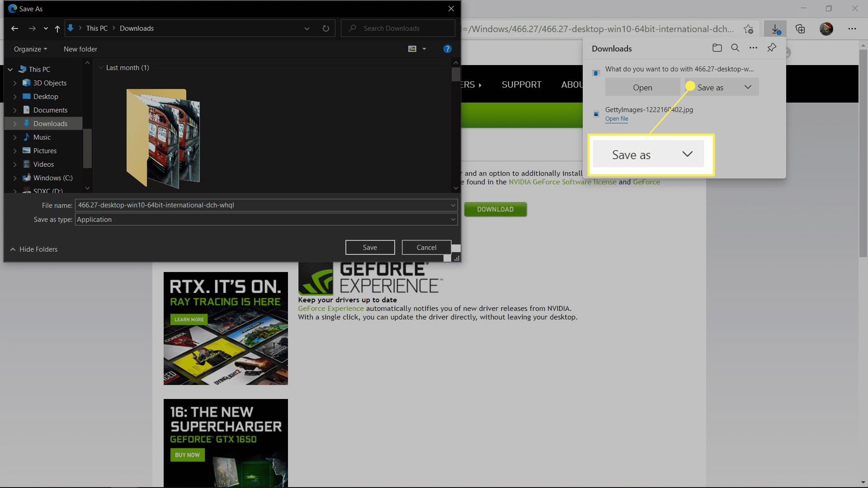The width and height of the screenshot is (868, 488).
Task: Expand the Music tree node
Action: click(x=15, y=137)
